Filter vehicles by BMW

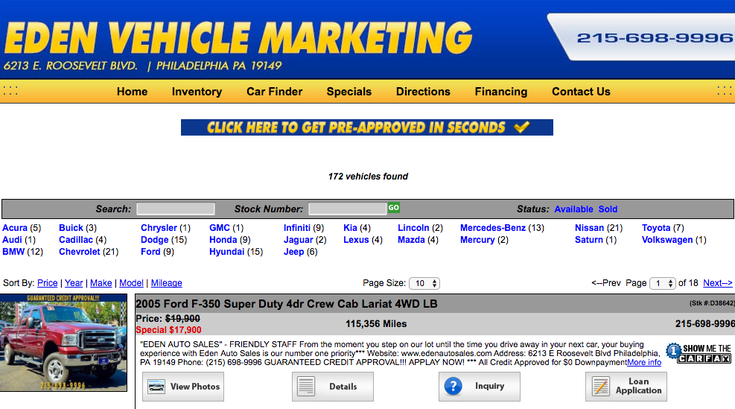click(x=14, y=252)
